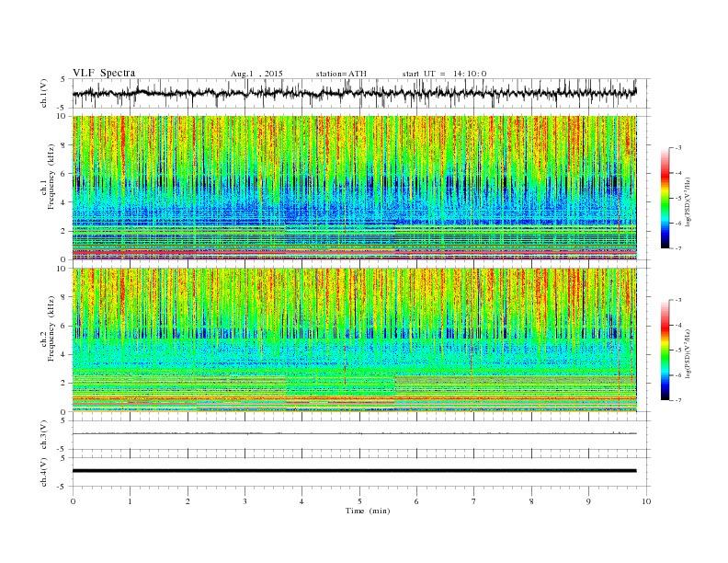Click the time axis tick label 10

(646, 501)
